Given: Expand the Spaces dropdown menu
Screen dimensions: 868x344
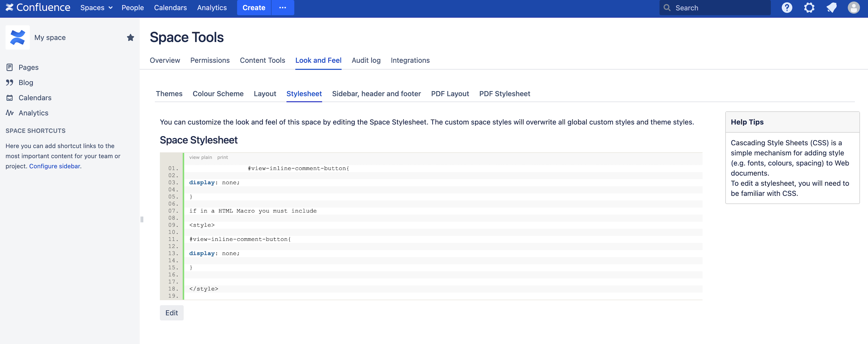Looking at the screenshot, I should tap(96, 7).
